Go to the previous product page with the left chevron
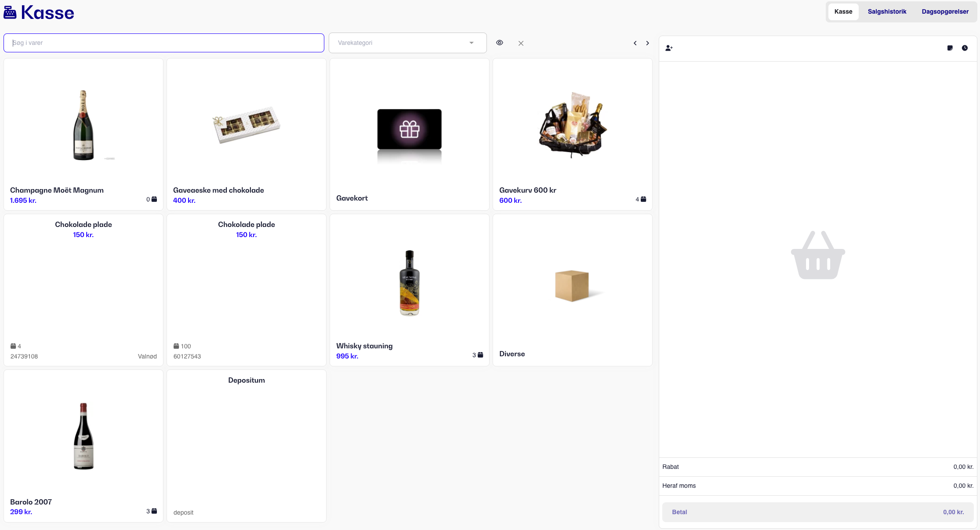This screenshot has width=980, height=530. point(635,43)
